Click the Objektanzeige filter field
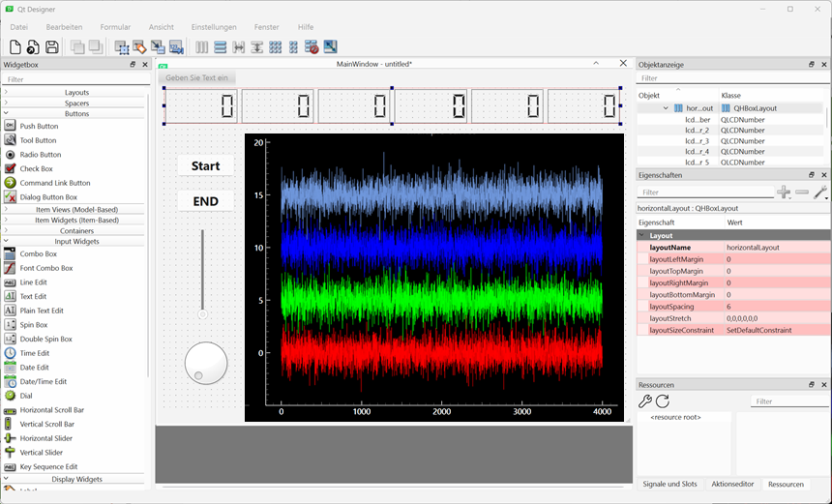Image resolution: width=832 pixels, height=504 pixels. pyautogui.click(x=732, y=78)
